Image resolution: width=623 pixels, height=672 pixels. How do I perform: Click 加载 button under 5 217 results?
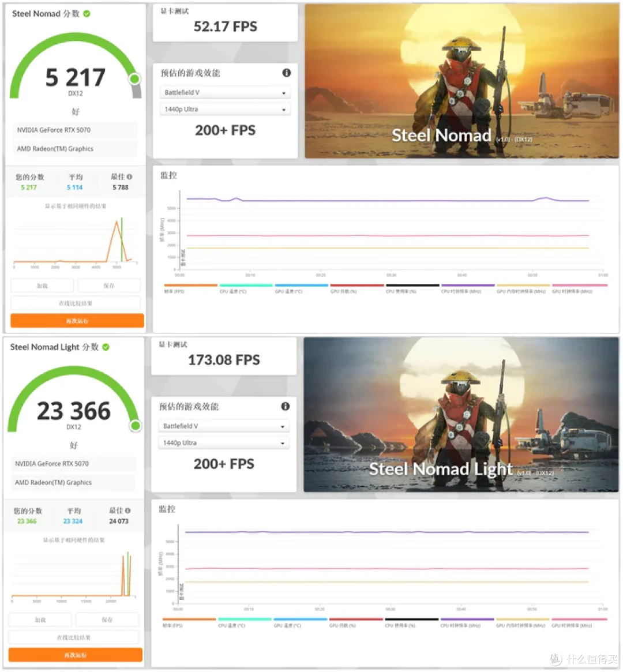tap(43, 286)
